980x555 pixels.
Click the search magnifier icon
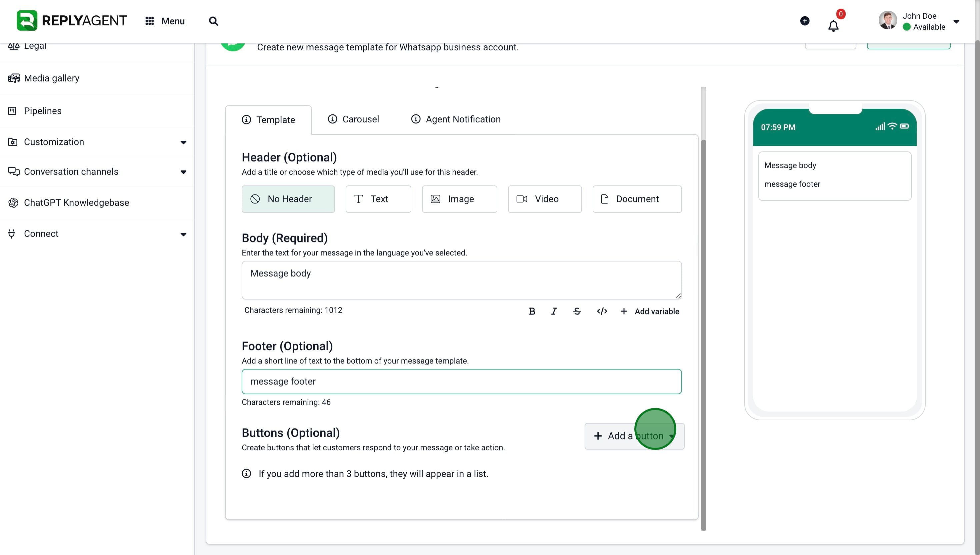[214, 21]
